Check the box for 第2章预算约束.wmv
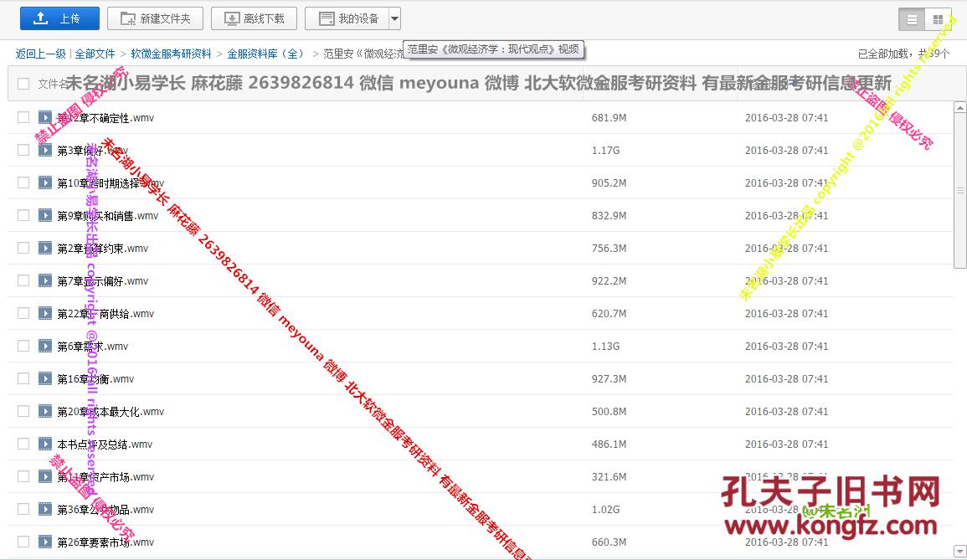Screen dimensions: 967x560 click(x=23, y=248)
